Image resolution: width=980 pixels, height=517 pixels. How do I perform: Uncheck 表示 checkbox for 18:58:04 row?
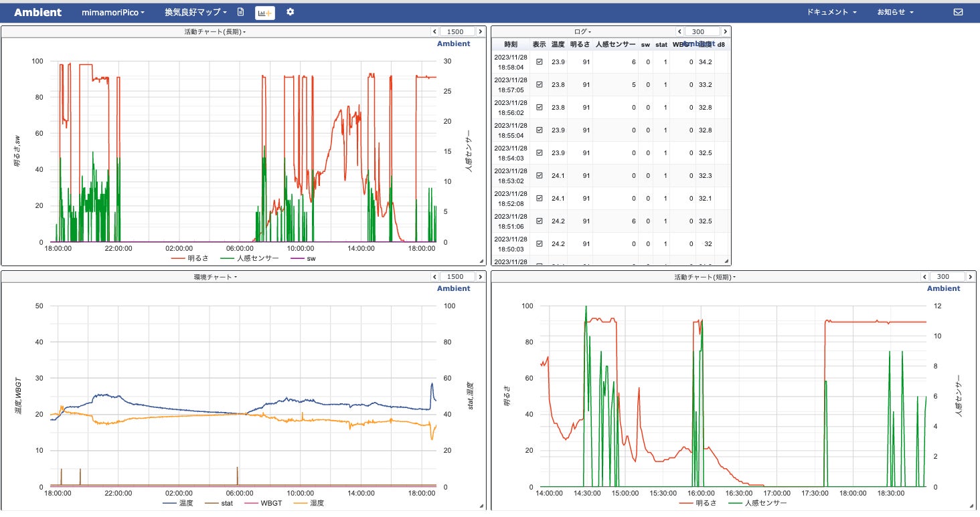[539, 62]
